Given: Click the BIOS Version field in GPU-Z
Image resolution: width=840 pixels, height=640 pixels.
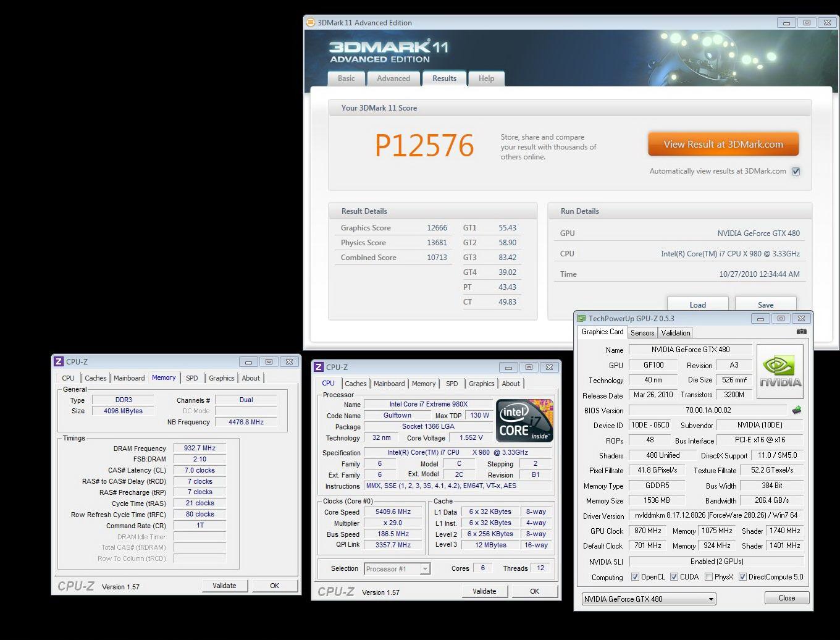Looking at the screenshot, I should pyautogui.click(x=708, y=410).
